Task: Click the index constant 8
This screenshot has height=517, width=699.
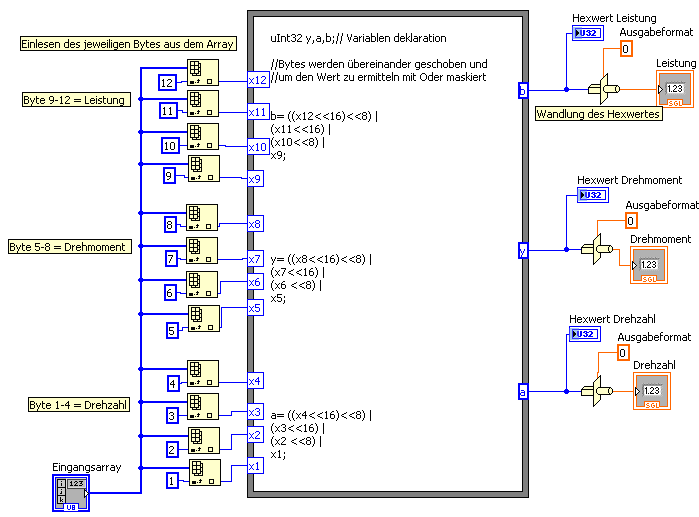Action: 170,225
